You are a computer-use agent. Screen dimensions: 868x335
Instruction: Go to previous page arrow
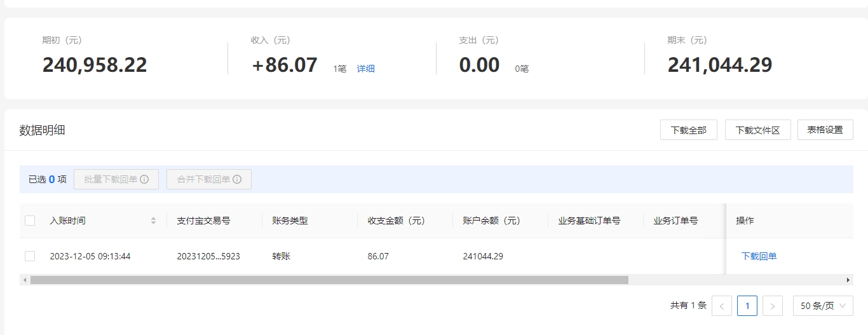click(722, 306)
